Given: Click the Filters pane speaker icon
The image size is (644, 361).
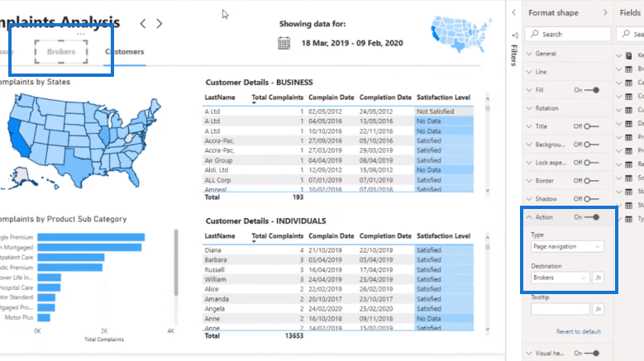Looking at the screenshot, I should [x=515, y=36].
